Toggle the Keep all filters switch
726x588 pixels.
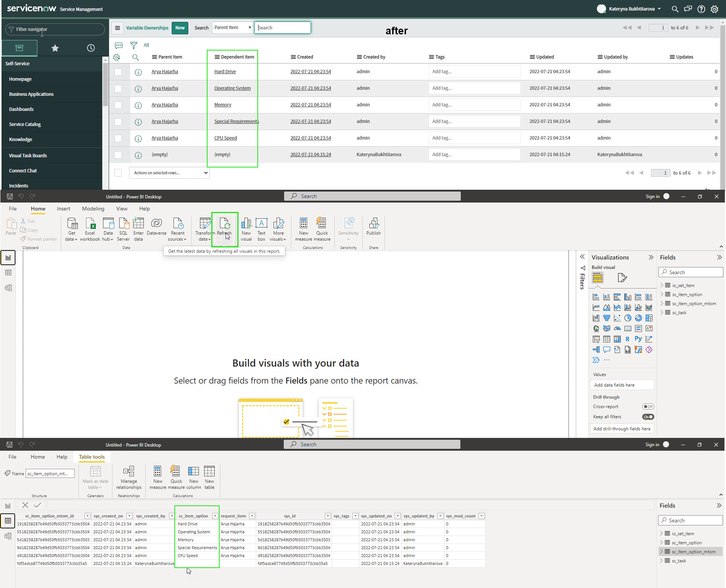click(648, 417)
